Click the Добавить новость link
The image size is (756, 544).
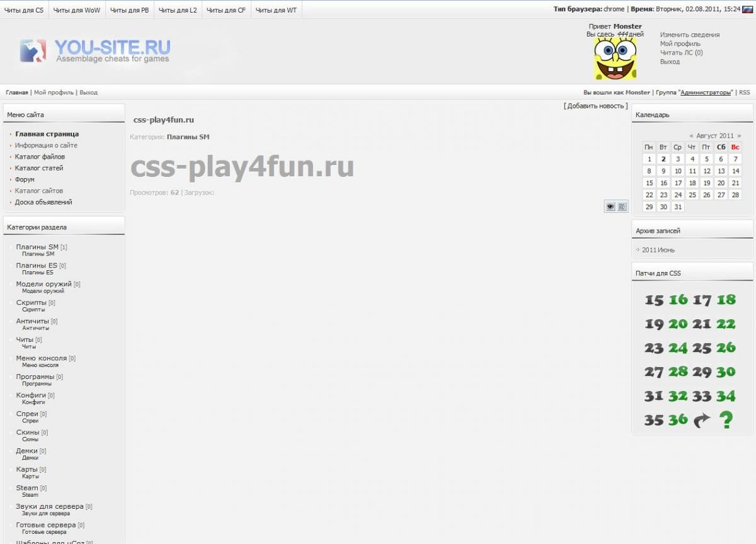[x=595, y=106]
